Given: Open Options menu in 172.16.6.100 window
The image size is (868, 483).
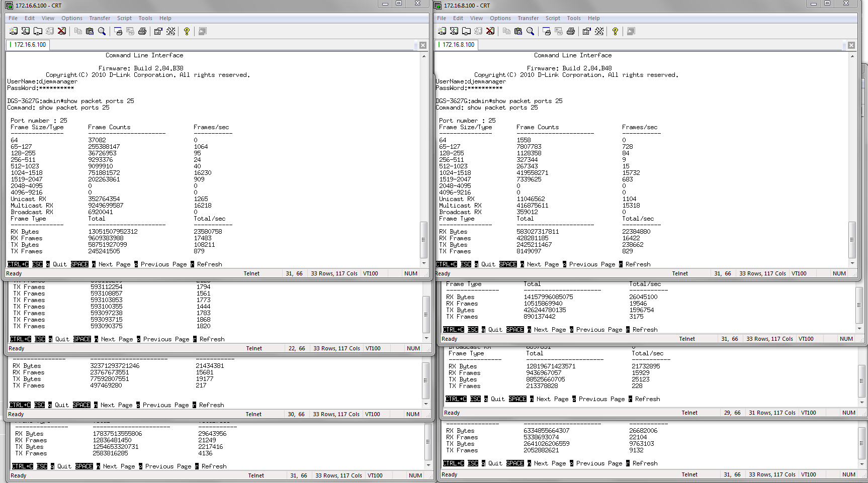Looking at the screenshot, I should pyautogui.click(x=72, y=18).
